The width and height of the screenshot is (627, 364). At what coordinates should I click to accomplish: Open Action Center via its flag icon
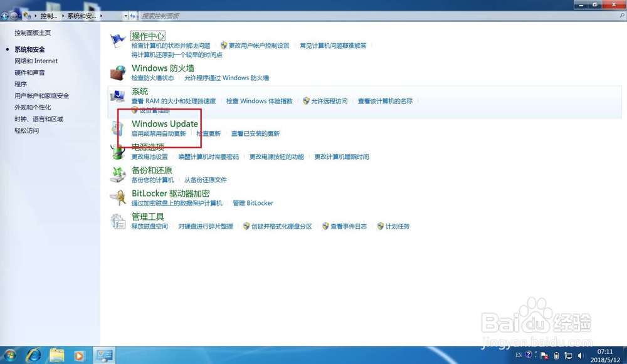pos(119,38)
